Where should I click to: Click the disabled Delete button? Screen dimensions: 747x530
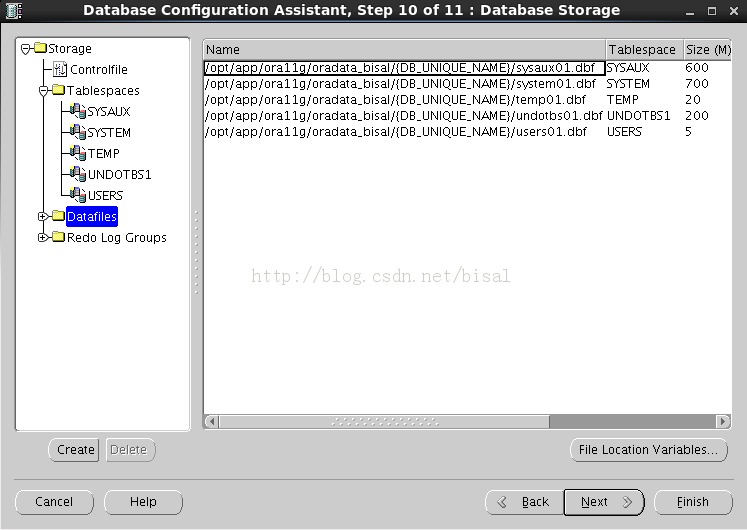[x=131, y=450]
